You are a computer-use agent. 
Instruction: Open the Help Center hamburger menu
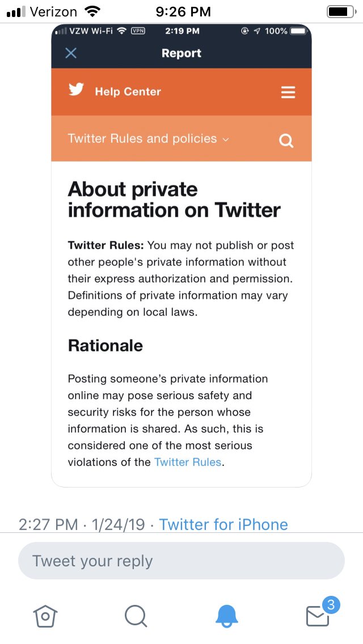click(288, 92)
